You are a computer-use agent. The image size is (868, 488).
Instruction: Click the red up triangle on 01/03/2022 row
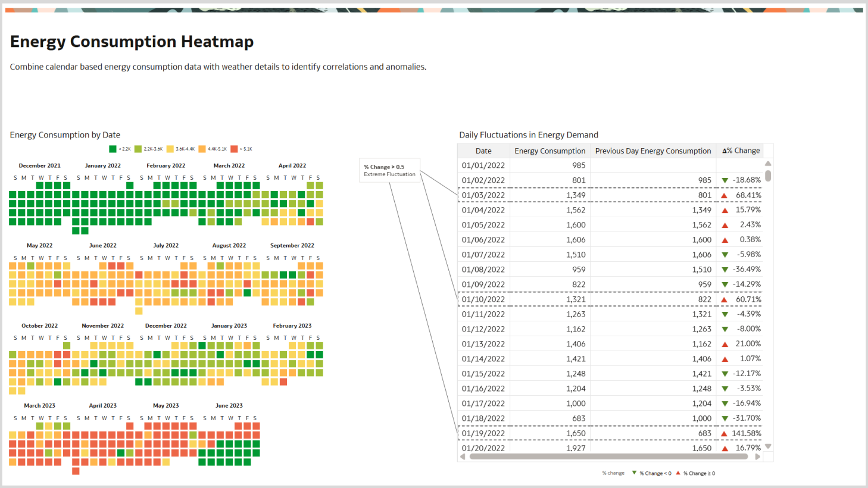[x=723, y=195]
